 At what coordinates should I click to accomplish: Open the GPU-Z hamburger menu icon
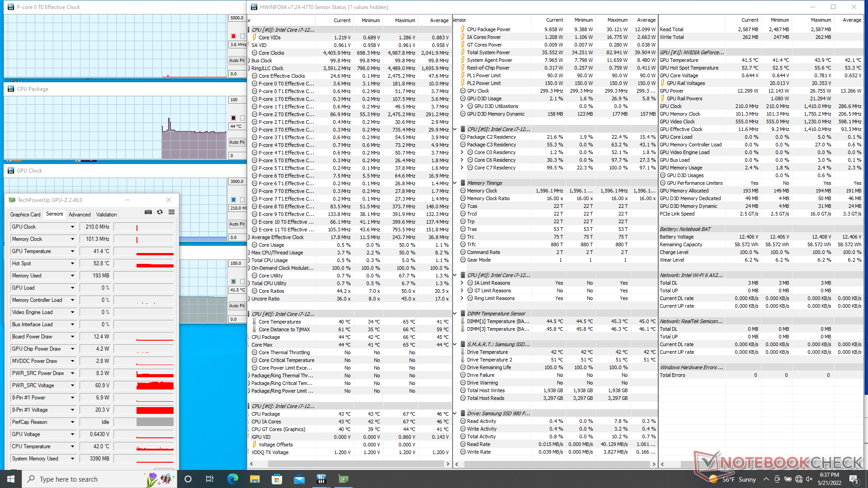pos(171,212)
